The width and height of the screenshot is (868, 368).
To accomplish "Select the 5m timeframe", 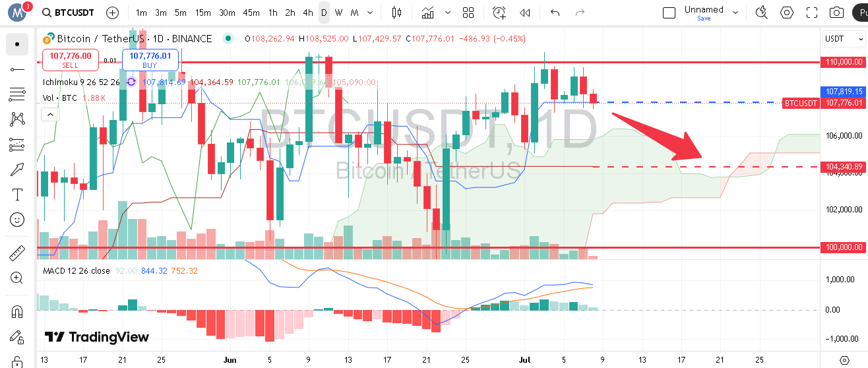I will (x=181, y=13).
